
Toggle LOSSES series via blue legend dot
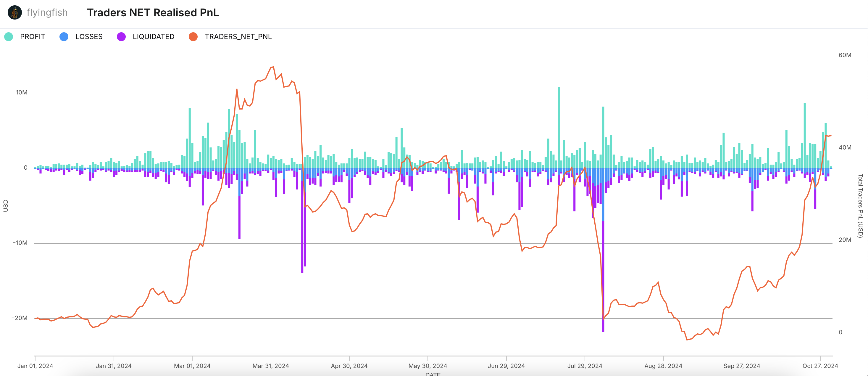click(64, 37)
